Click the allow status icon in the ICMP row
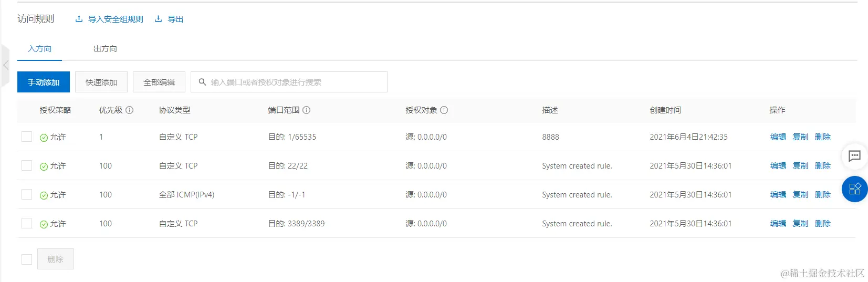 pyautogui.click(x=44, y=195)
